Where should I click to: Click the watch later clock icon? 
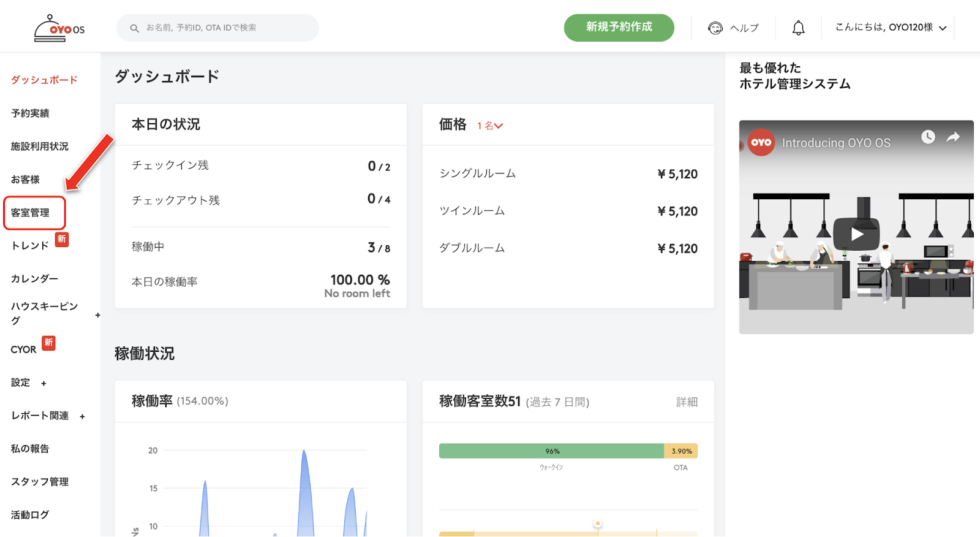929,137
